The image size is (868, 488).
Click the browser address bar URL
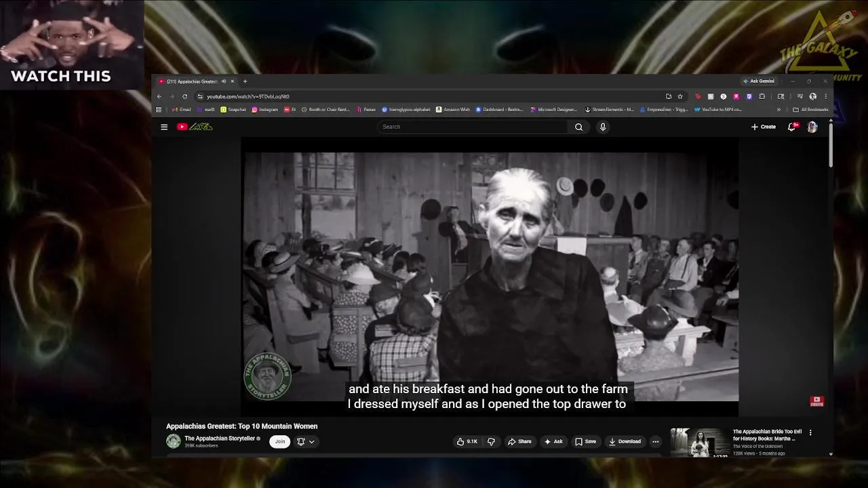point(248,96)
